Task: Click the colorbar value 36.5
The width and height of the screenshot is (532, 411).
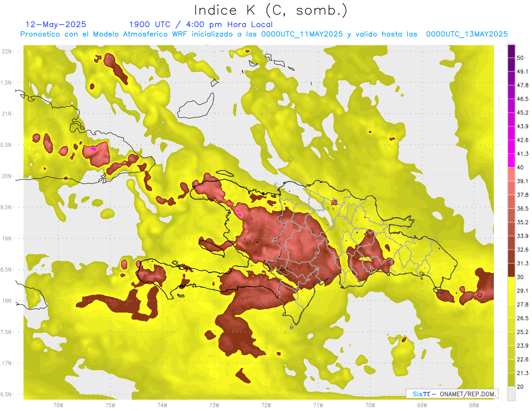Action: pos(523,208)
